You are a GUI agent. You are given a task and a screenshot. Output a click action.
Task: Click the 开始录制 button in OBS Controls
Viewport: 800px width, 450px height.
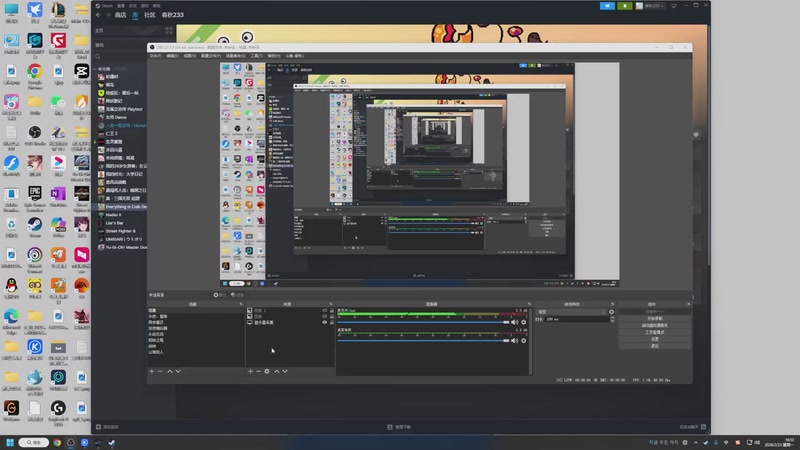pyautogui.click(x=655, y=318)
